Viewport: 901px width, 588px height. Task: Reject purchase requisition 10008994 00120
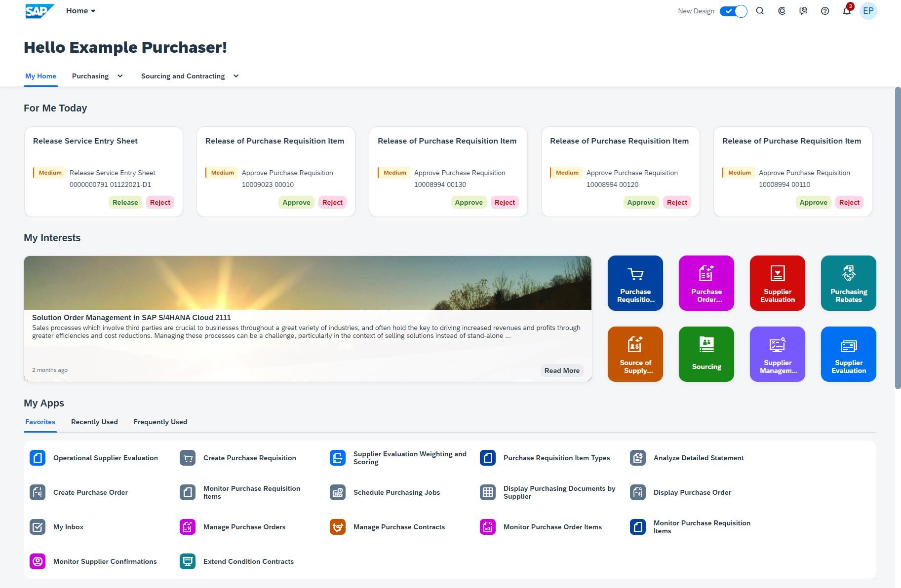(x=677, y=202)
